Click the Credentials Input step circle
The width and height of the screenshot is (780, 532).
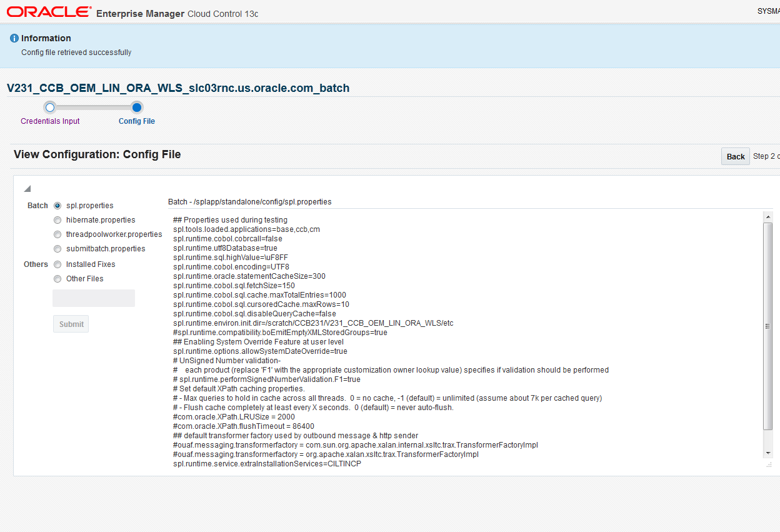(50, 108)
